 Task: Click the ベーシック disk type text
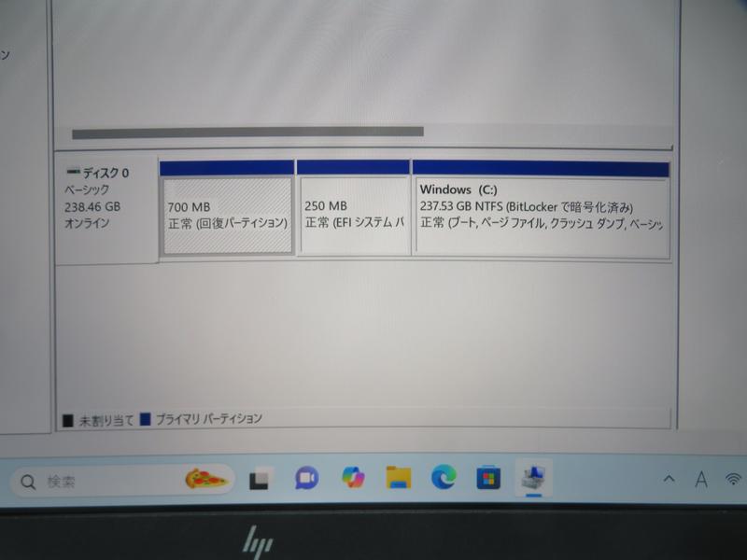87,189
